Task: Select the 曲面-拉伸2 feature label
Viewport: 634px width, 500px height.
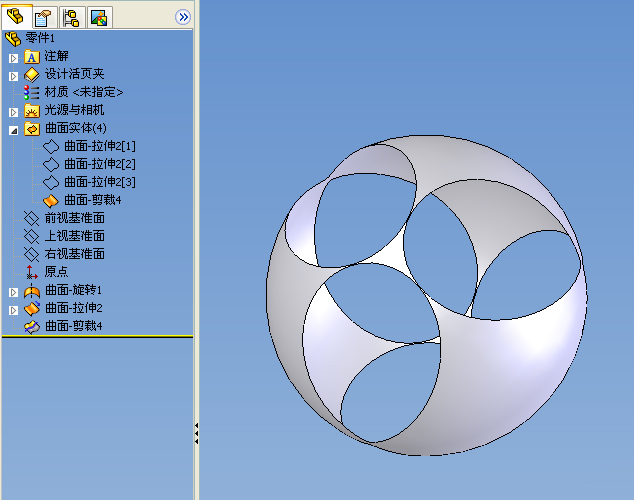Action: [73, 308]
